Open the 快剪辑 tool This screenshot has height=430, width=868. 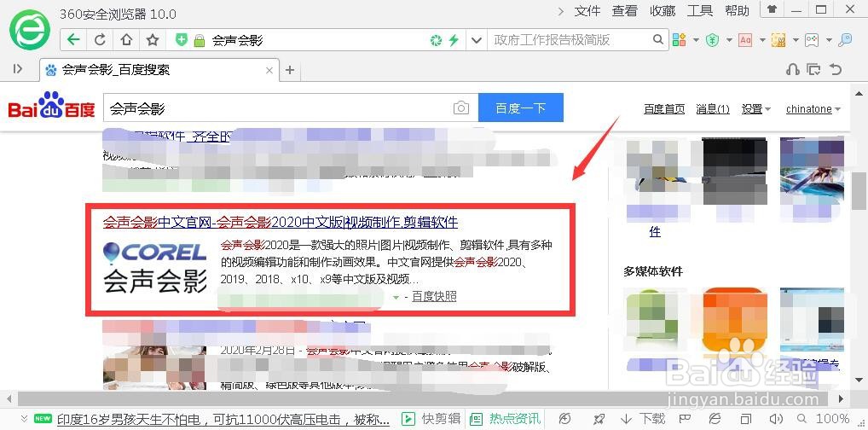(x=431, y=419)
